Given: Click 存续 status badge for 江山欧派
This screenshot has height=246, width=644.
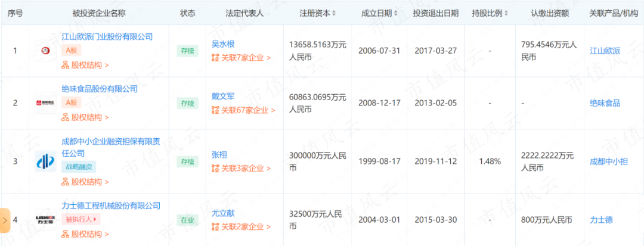Looking at the screenshot, I should [187, 51].
